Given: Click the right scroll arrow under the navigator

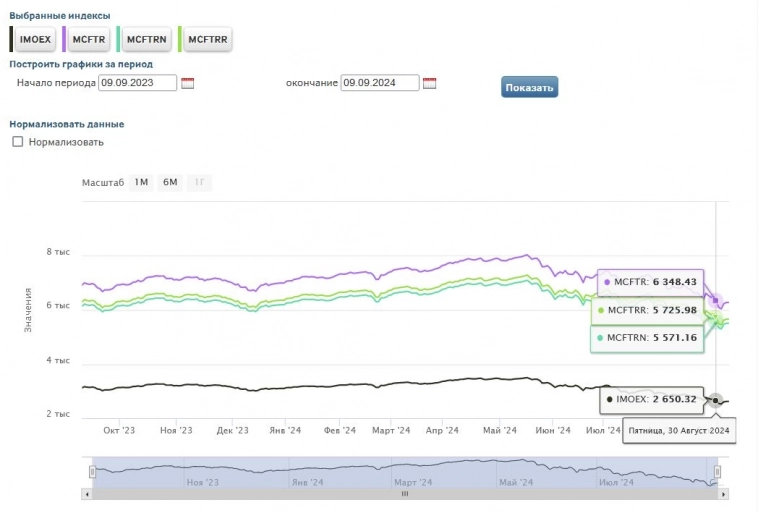Looking at the screenshot, I should tap(724, 493).
